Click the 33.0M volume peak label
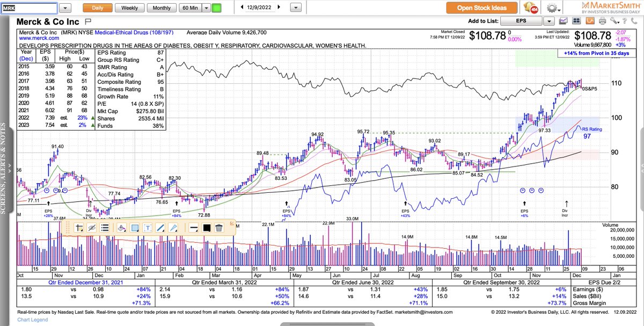The image size is (644, 326). [352, 219]
